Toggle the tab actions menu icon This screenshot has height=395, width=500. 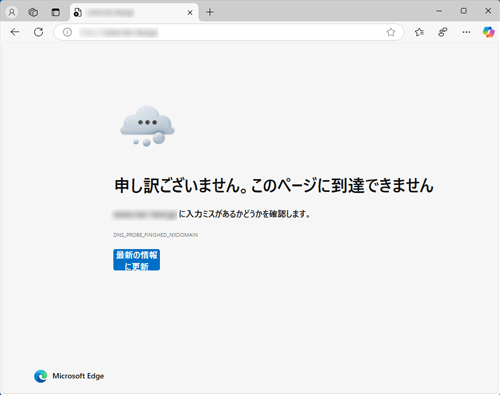point(56,13)
